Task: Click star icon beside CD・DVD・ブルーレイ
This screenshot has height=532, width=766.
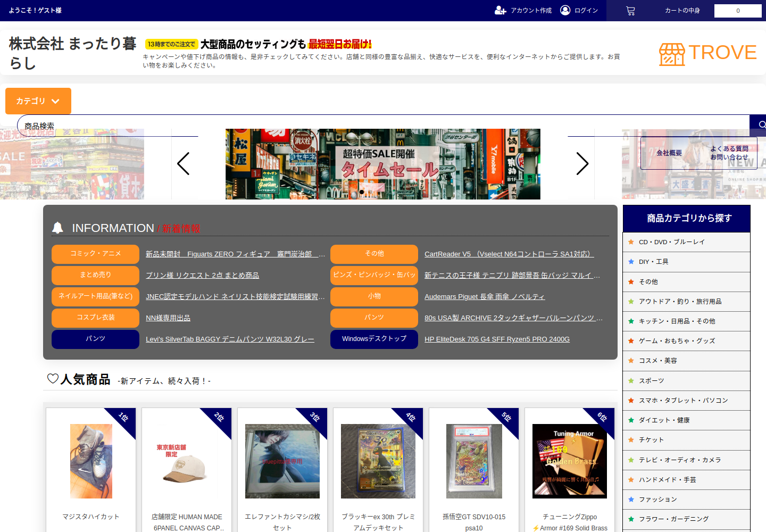Action: click(x=631, y=242)
